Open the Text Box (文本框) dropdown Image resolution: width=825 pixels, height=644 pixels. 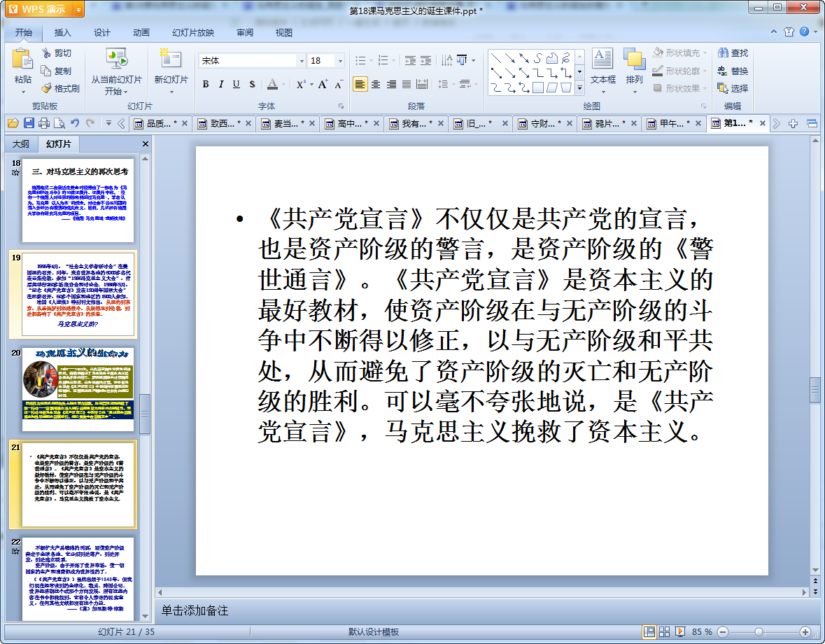(x=602, y=92)
